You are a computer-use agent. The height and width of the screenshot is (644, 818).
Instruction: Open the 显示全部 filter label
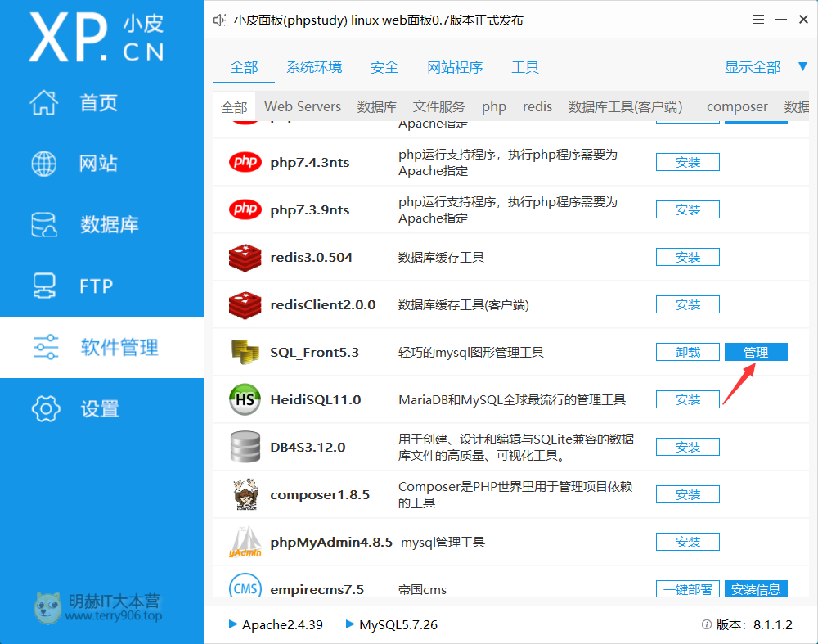coord(753,67)
